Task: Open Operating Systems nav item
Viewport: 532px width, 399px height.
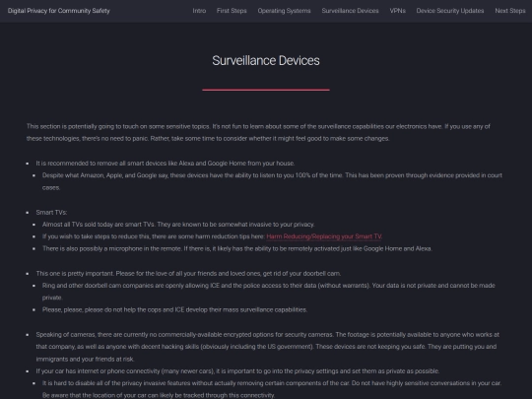Action: coord(284,11)
